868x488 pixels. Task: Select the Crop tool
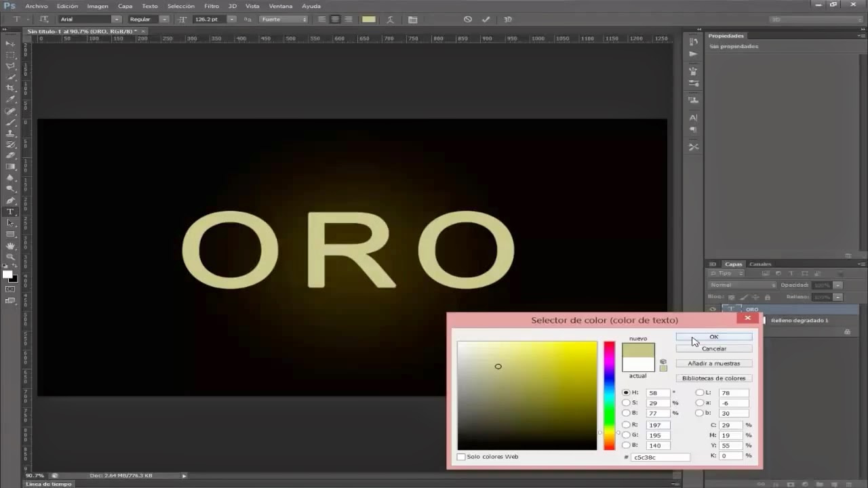point(10,88)
